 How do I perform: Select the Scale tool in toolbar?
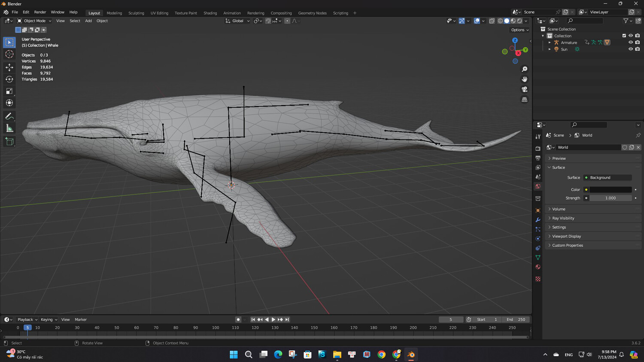coord(9,91)
